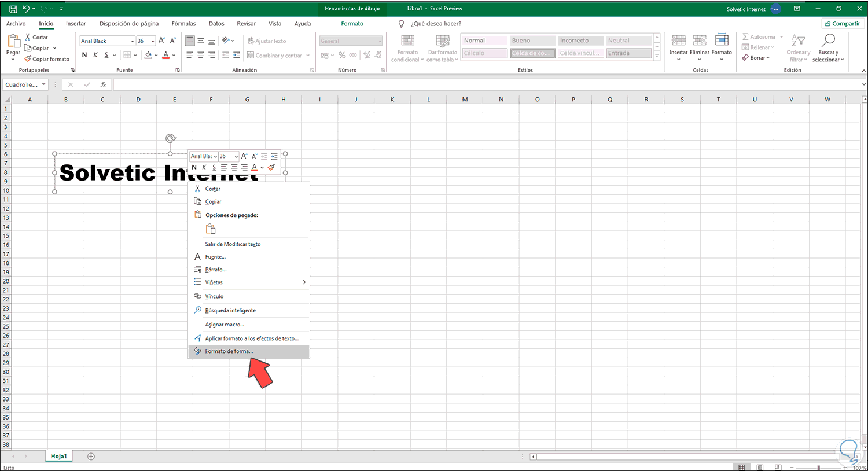The height and width of the screenshot is (471, 868).
Task: Apply the ribbon font color red swatch
Action: pyautogui.click(x=165, y=55)
